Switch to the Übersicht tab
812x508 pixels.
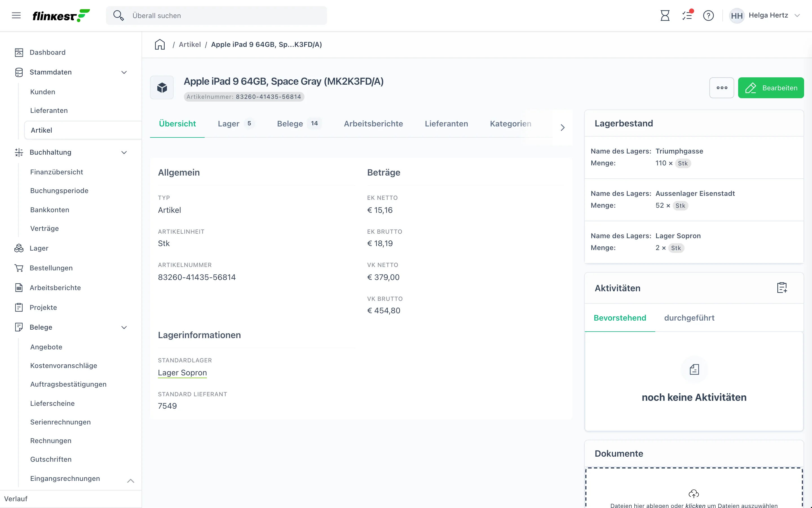point(177,124)
